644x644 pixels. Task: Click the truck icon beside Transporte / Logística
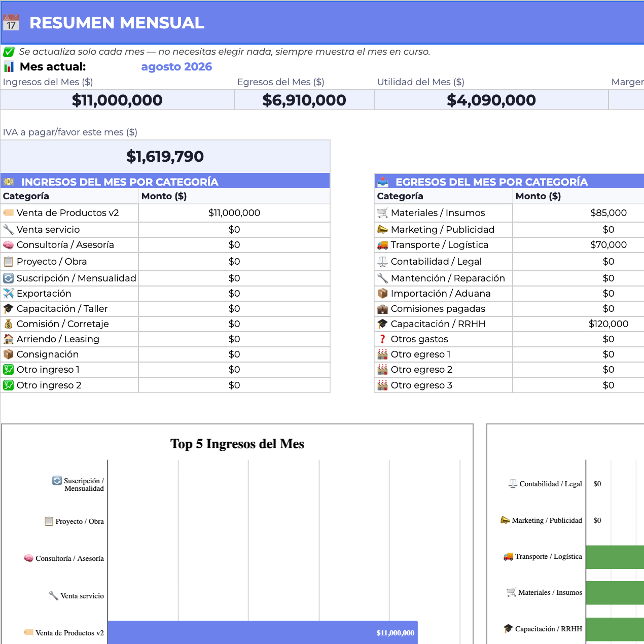(382, 245)
